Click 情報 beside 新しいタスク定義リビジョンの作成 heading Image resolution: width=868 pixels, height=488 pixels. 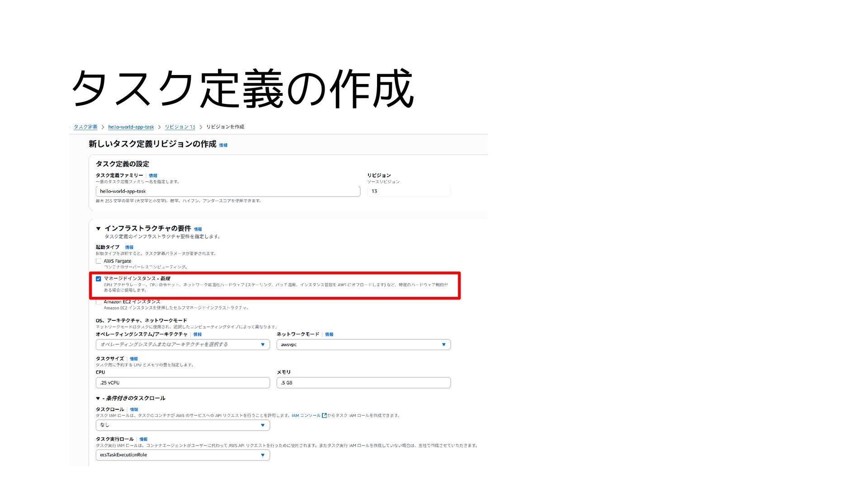223,145
